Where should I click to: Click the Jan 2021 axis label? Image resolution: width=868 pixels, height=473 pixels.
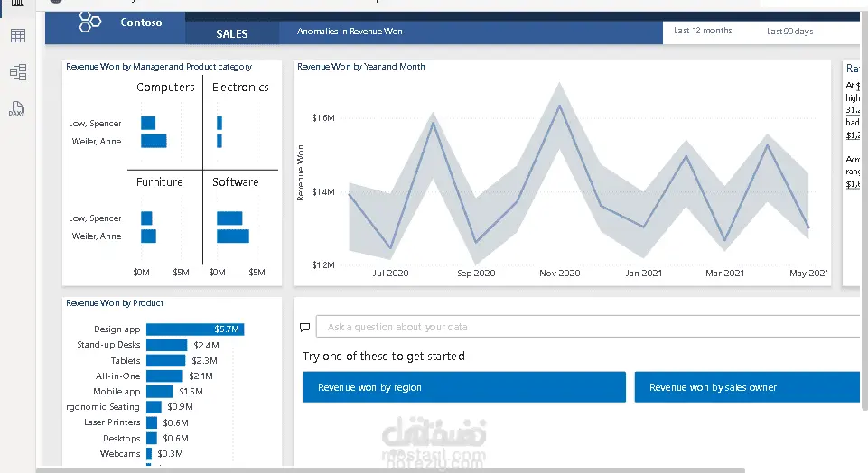point(643,274)
